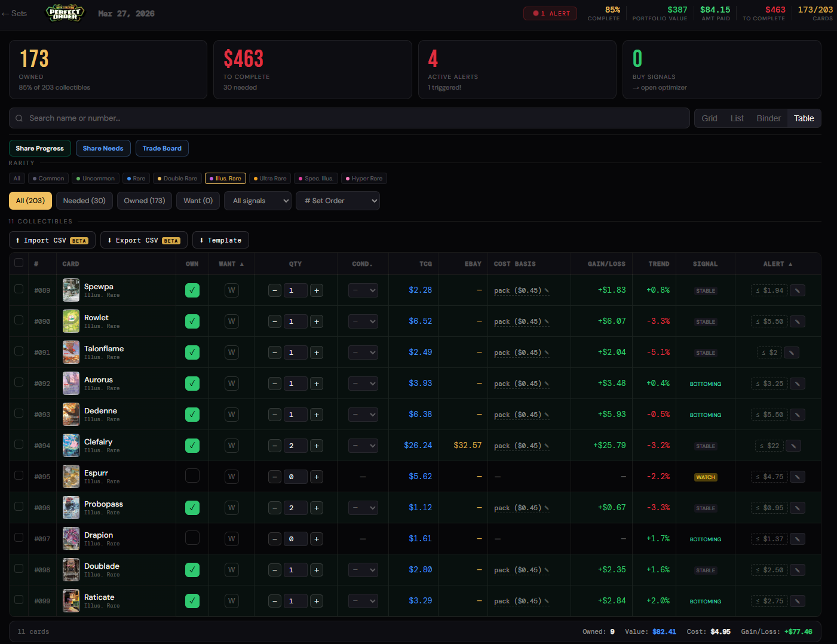
Task: Open the condition dropdown for Probopass
Action: [363, 508]
